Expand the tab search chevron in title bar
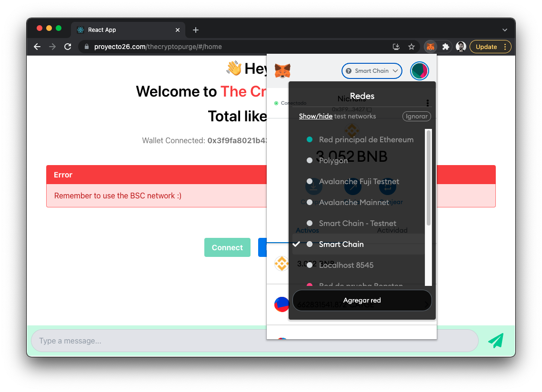Viewport: 542px width, 392px height. coord(505,30)
